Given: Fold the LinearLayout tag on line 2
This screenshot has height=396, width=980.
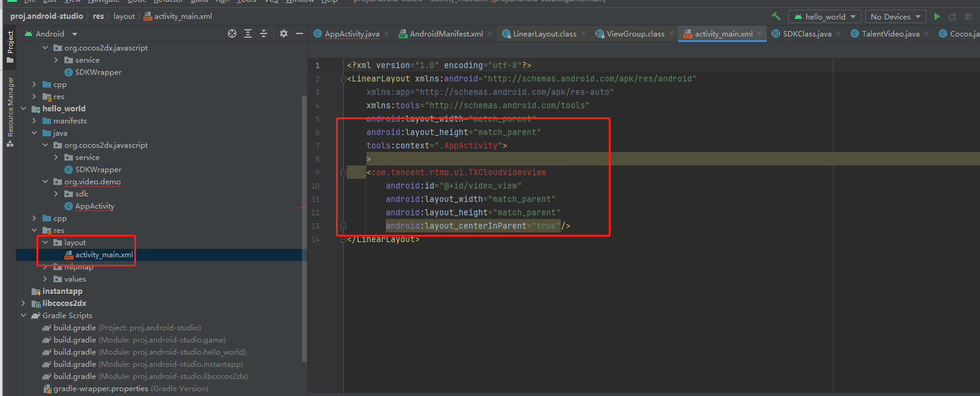Looking at the screenshot, I should click(x=343, y=78).
